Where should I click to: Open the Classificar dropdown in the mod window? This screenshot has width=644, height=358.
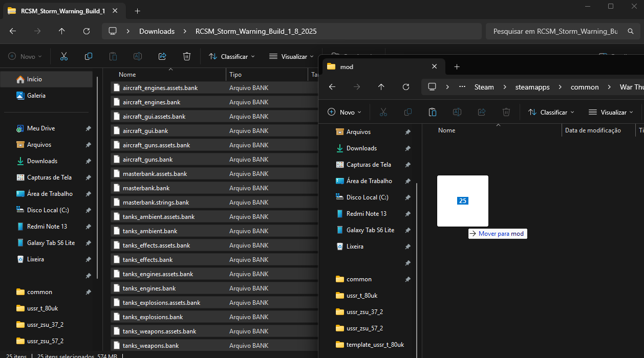click(x=551, y=112)
